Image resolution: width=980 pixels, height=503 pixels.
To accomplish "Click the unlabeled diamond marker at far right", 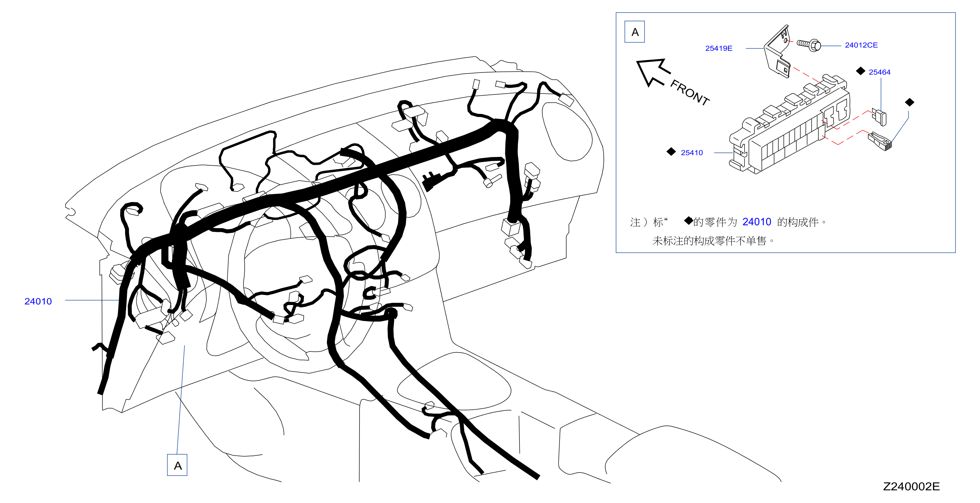I will pyautogui.click(x=909, y=102).
